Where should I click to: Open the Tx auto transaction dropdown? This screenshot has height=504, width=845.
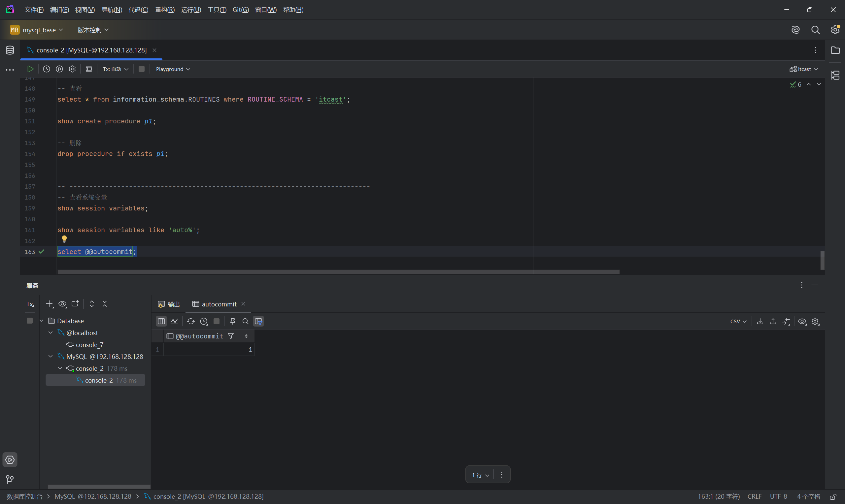(116, 69)
